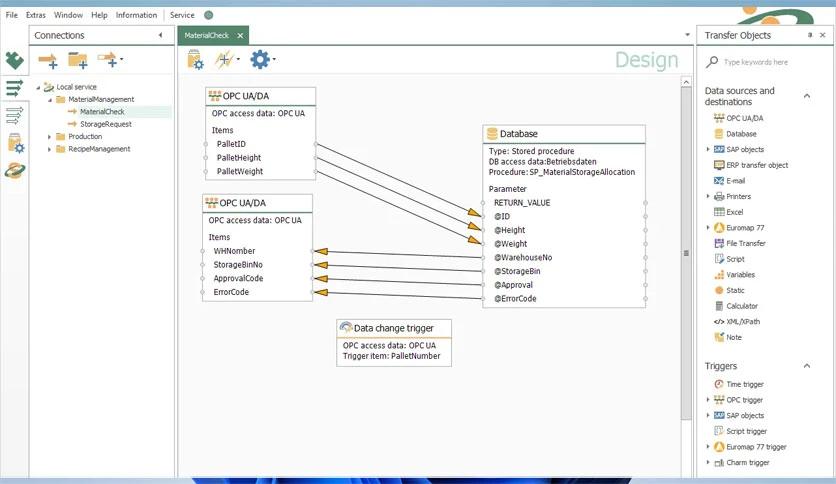
Task: Select the Calculator transfer object
Action: tap(741, 306)
